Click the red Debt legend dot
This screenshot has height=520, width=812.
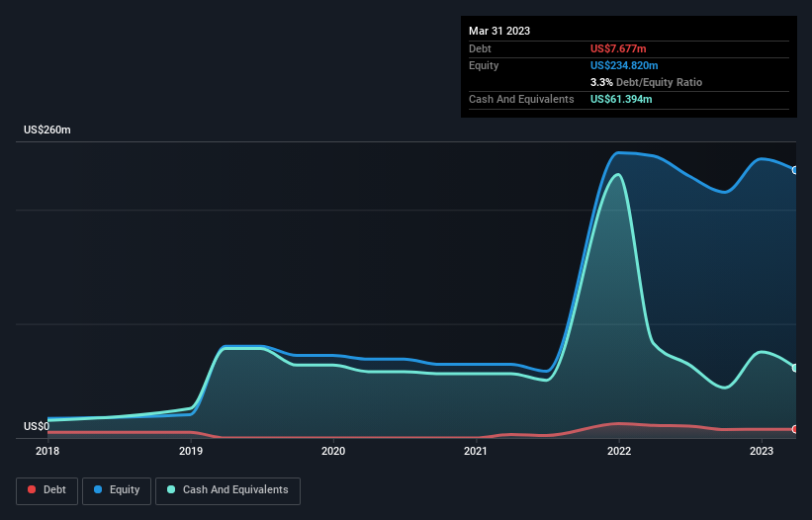point(32,489)
